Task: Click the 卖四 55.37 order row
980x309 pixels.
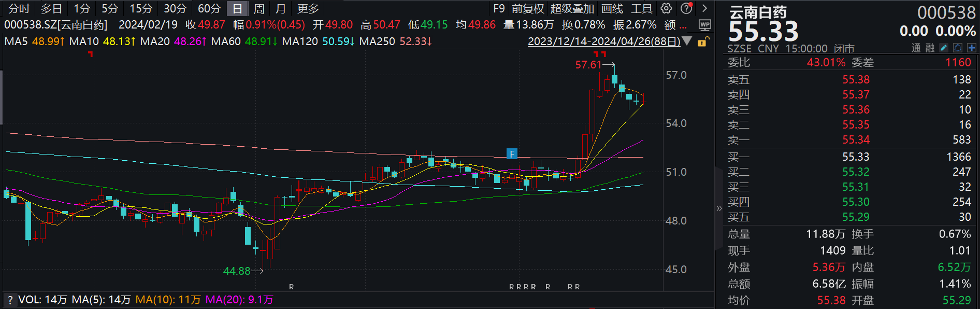Action: (849, 94)
